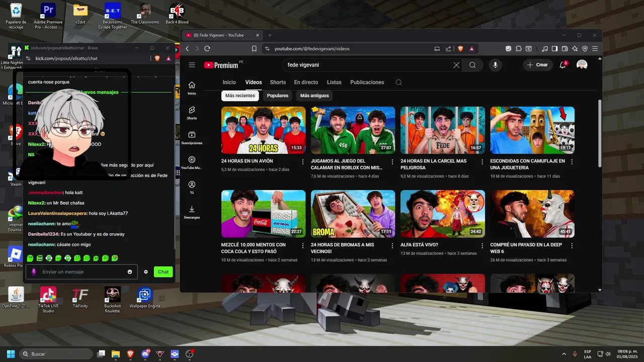This screenshot has width=644, height=362.
Task: Open Windows Start menu
Action: pos(11,354)
